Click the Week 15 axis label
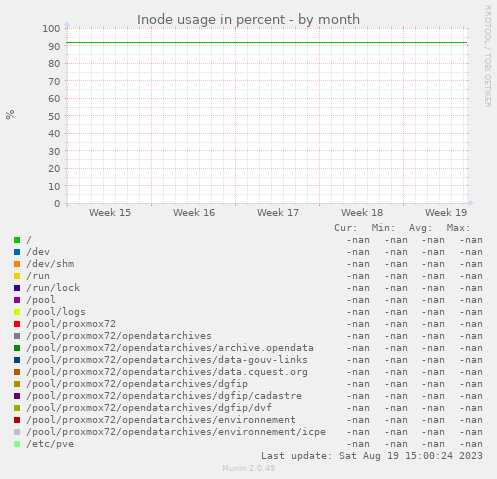Screen dimensions: 497x479 110,213
